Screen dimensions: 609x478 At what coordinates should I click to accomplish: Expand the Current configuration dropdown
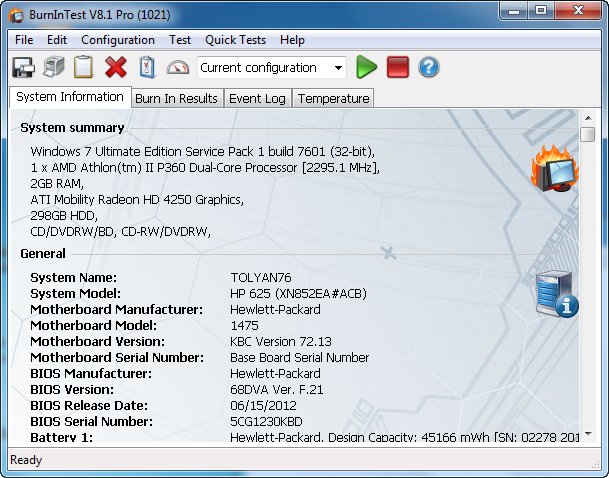[338, 68]
